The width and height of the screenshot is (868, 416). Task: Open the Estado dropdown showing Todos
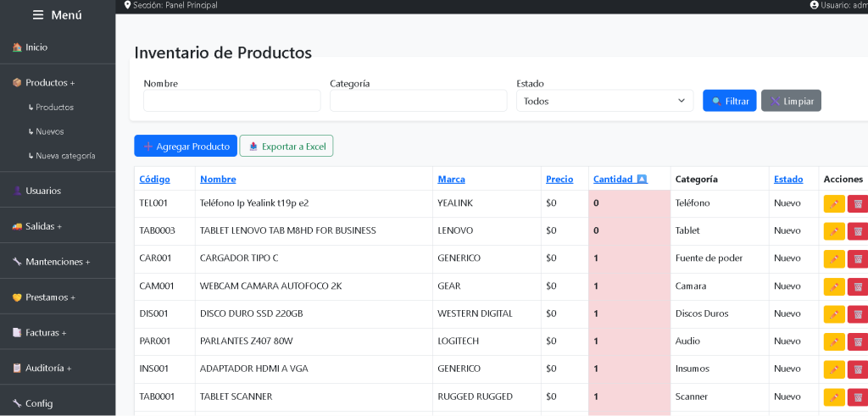pyautogui.click(x=605, y=101)
